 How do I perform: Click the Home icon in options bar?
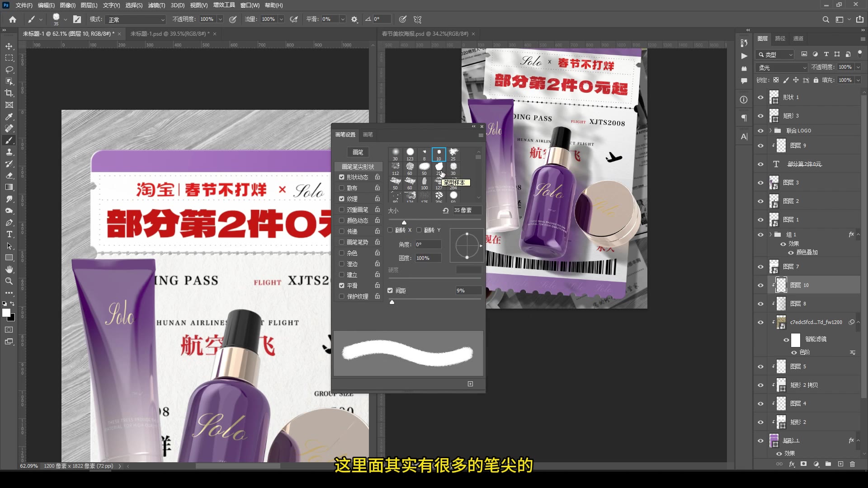click(x=13, y=19)
